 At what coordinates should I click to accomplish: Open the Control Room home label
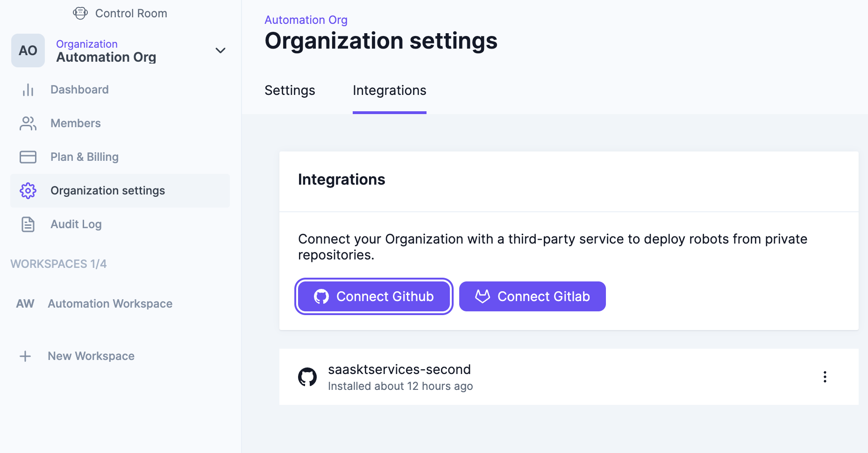pyautogui.click(x=131, y=14)
